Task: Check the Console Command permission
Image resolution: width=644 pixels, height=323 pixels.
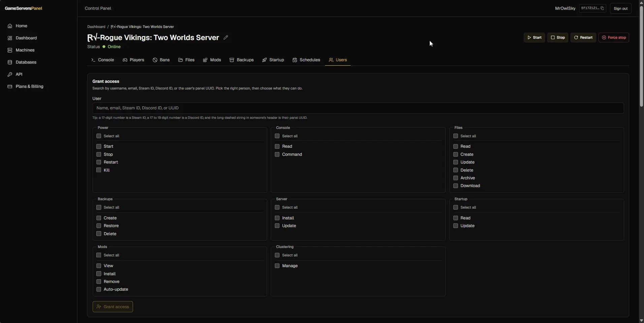Action: [277, 154]
